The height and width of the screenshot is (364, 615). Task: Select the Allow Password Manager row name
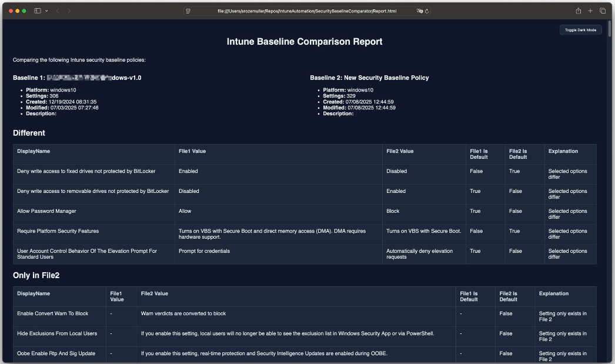tap(46, 211)
